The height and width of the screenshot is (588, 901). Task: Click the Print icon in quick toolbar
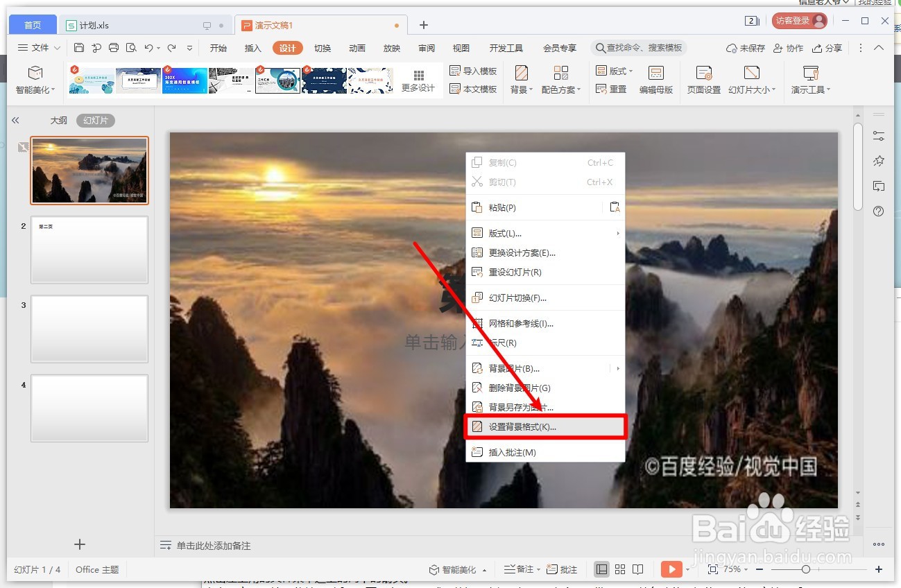[x=114, y=48]
